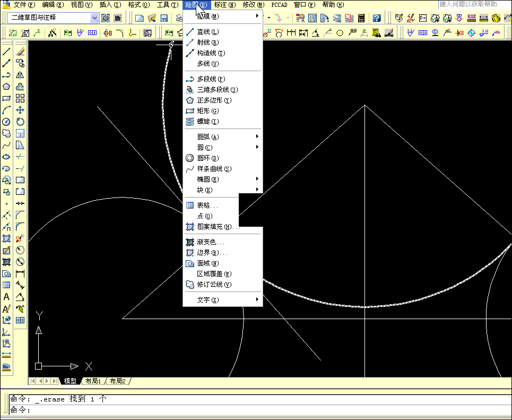This screenshot has width=512, height=420.
Task: Click the 键入问题以获取帮助 help search box
Action: (474, 4)
